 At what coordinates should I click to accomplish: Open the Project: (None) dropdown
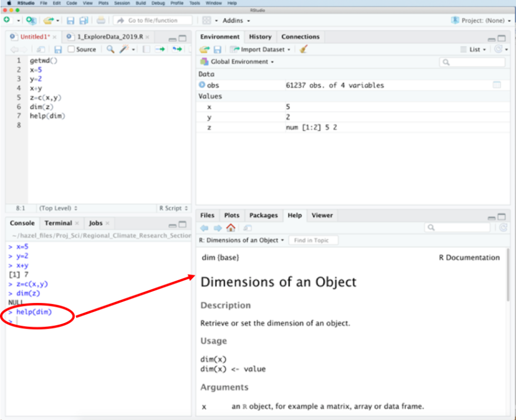click(x=481, y=21)
